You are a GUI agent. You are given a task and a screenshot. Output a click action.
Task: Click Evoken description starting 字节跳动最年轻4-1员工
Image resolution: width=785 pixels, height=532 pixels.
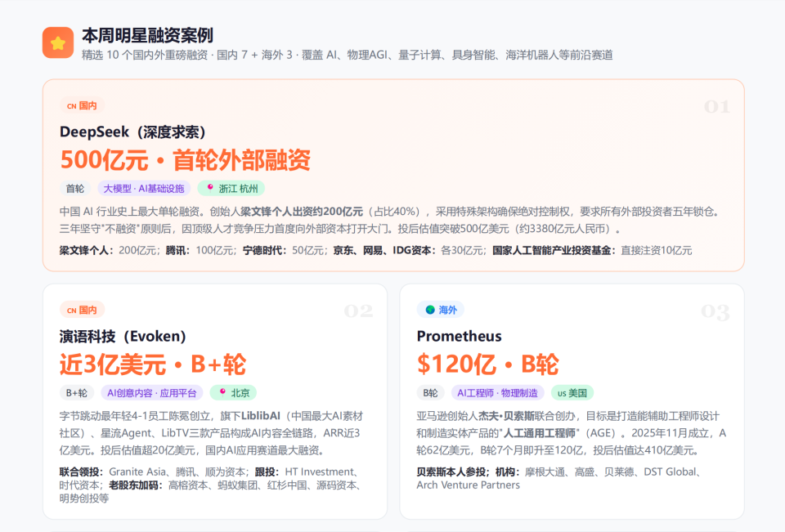[x=211, y=433]
